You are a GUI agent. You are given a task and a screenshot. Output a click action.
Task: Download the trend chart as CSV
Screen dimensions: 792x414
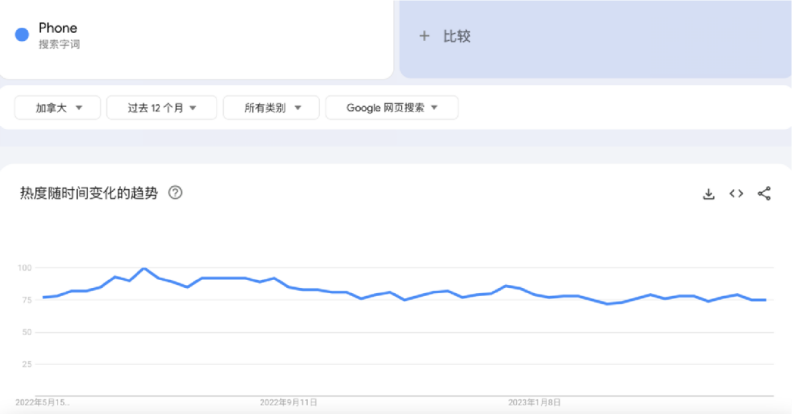coord(709,193)
